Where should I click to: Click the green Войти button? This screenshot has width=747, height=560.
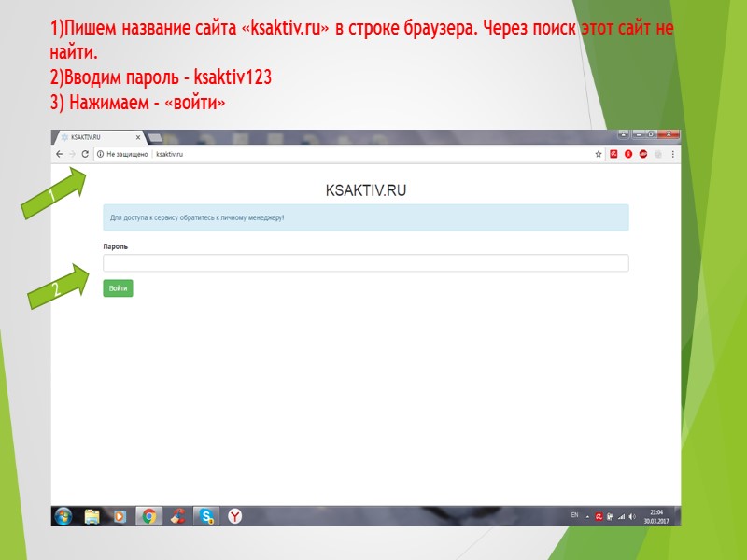(119, 288)
